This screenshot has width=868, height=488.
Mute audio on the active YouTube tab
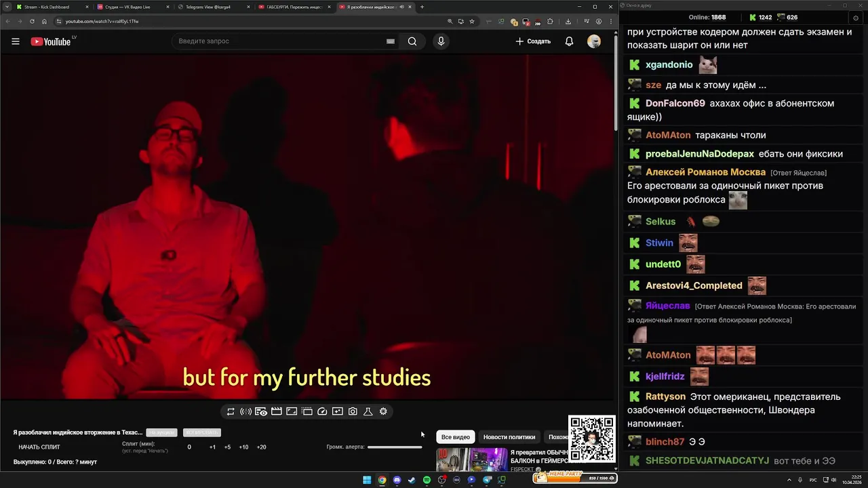[x=402, y=7]
